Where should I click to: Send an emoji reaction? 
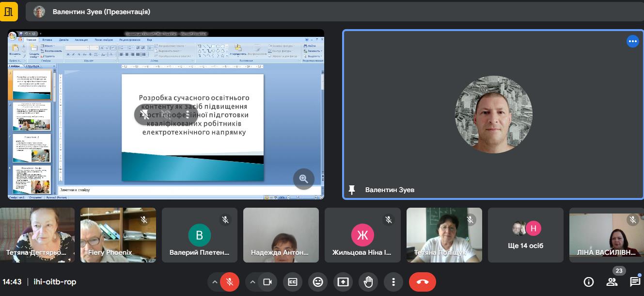(x=318, y=282)
